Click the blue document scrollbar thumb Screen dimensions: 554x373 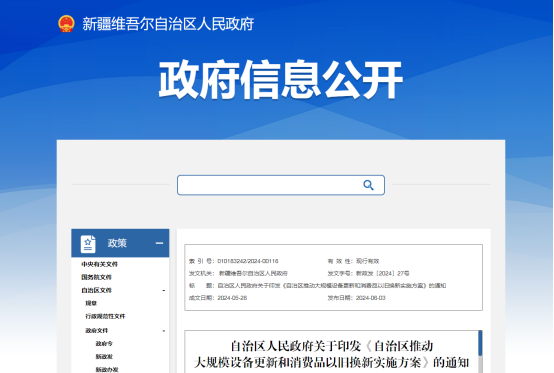(480, 343)
